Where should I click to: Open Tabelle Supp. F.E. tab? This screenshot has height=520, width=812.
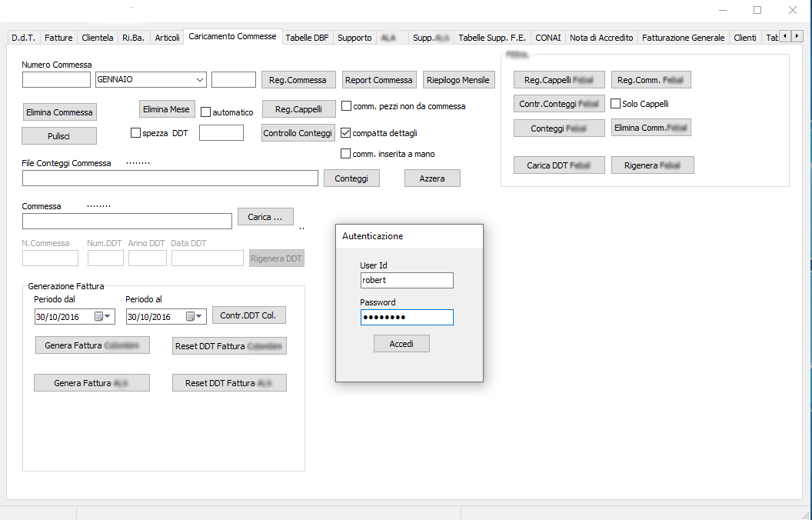[492, 38]
